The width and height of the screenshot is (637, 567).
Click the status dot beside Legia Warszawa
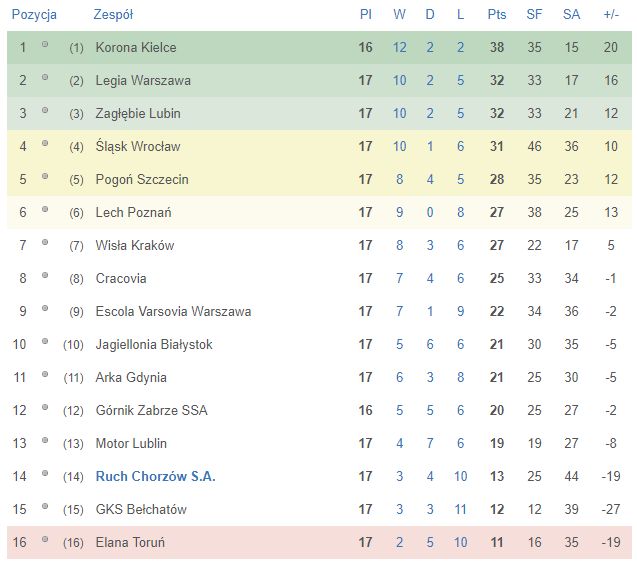(45, 77)
